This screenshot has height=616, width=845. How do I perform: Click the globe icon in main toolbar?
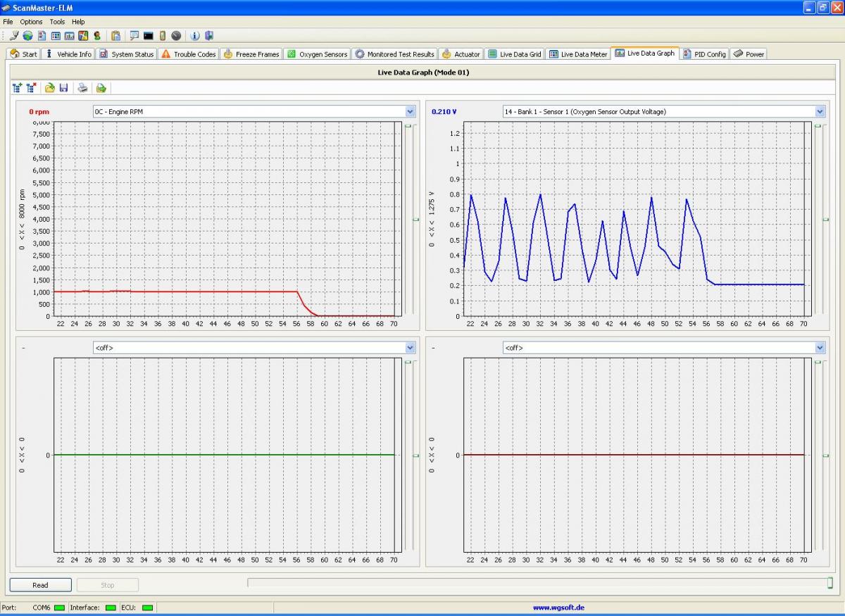tap(27, 36)
